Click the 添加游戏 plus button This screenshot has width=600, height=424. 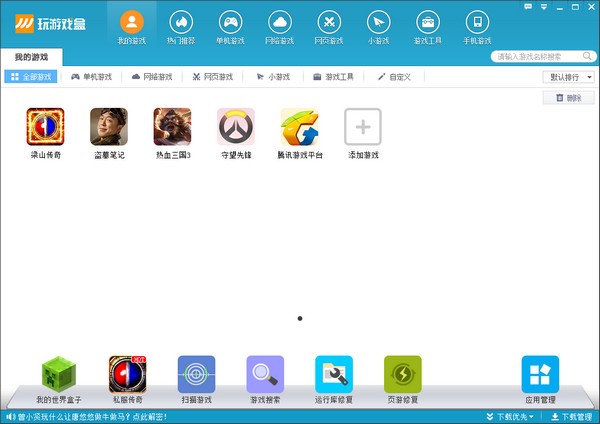click(x=362, y=127)
